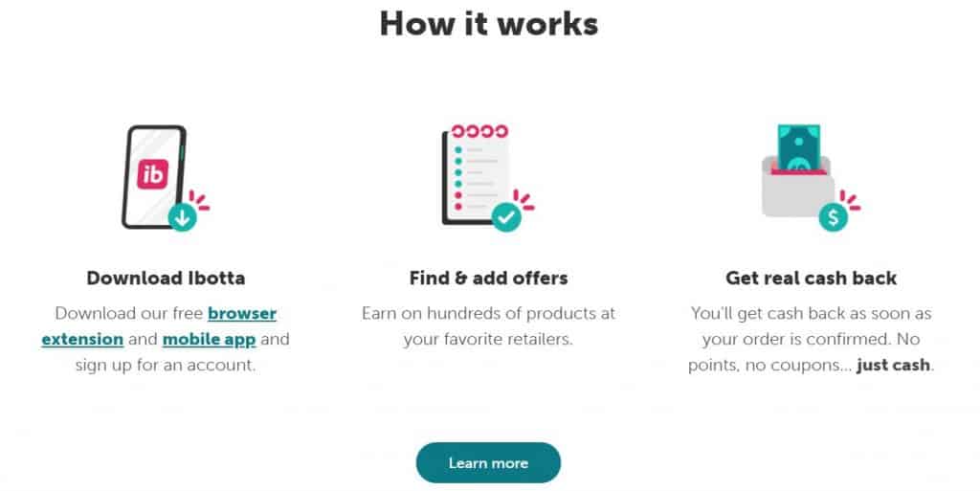
Task: Open the mobile app link
Action: (x=209, y=339)
